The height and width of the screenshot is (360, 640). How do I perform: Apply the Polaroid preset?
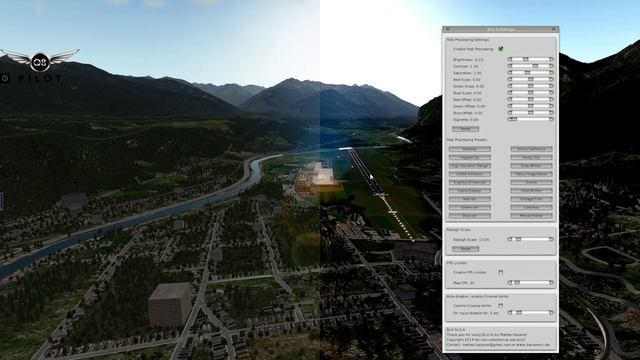pyautogui.click(x=470, y=149)
